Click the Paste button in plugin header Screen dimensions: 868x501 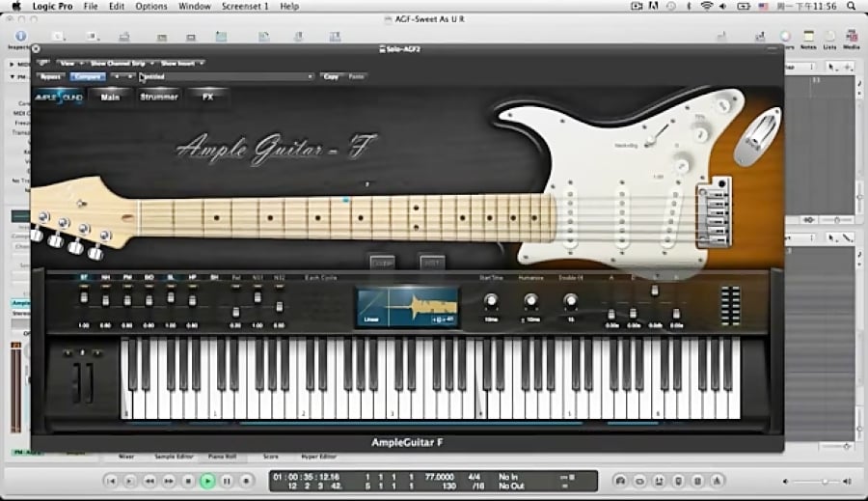point(356,76)
